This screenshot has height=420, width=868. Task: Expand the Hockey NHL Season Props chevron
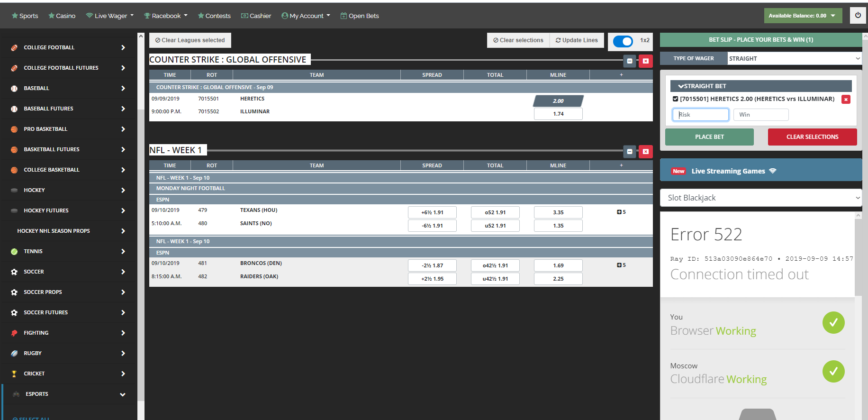pos(123,231)
